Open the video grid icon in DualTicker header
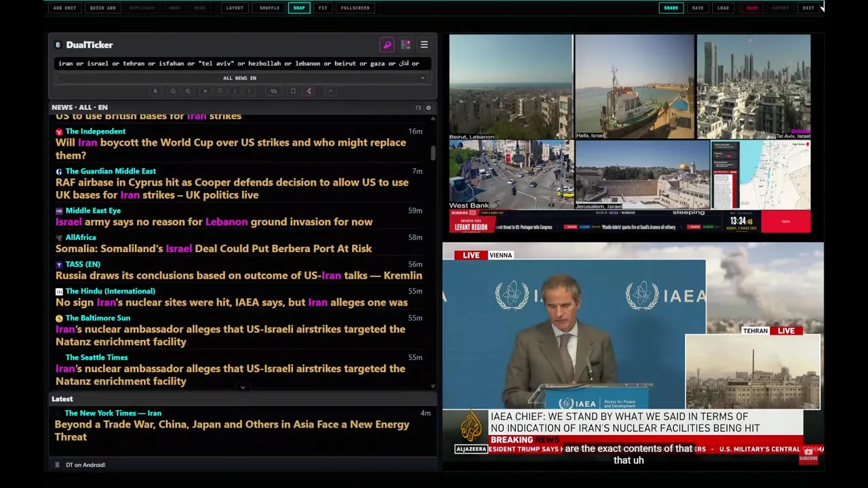Screen dimensions: 868x488 point(406,45)
